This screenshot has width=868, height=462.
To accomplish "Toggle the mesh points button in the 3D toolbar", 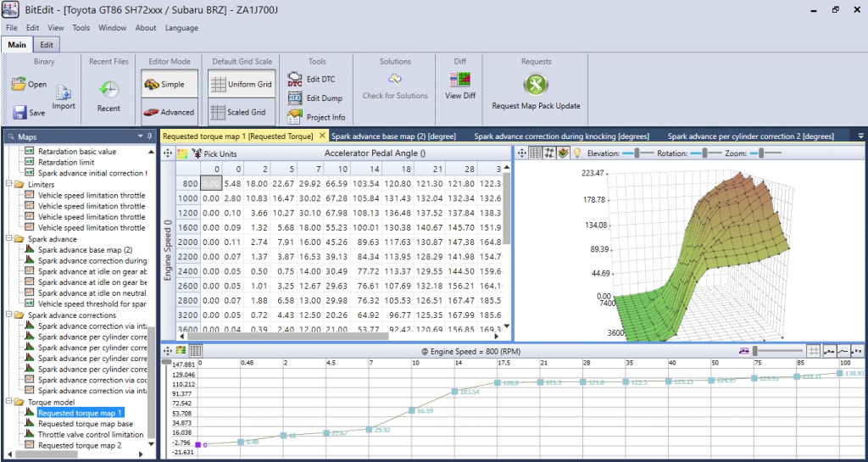I will pyautogui.click(x=549, y=153).
